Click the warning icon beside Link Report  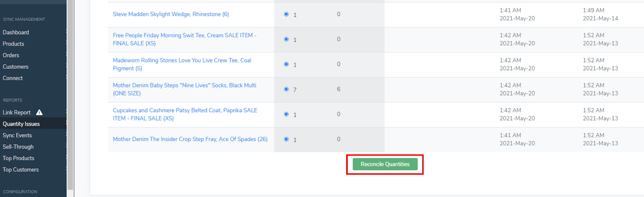pyautogui.click(x=39, y=113)
